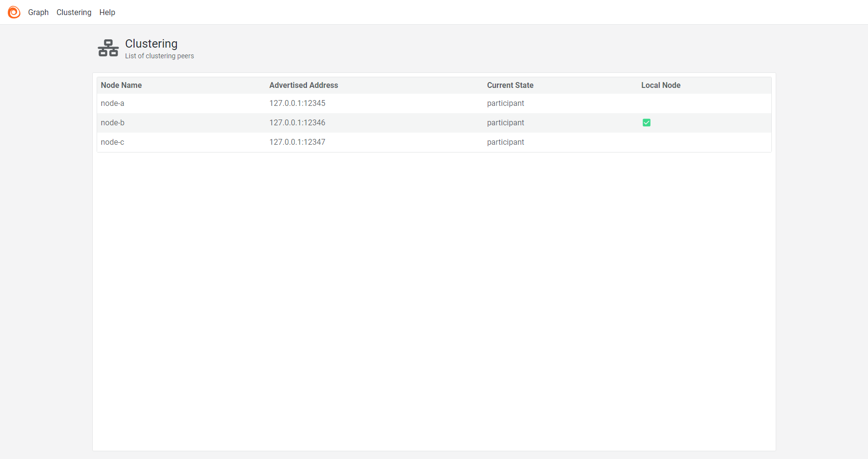Enable Local Node for node-c row
The height and width of the screenshot is (459, 868).
pyautogui.click(x=647, y=142)
